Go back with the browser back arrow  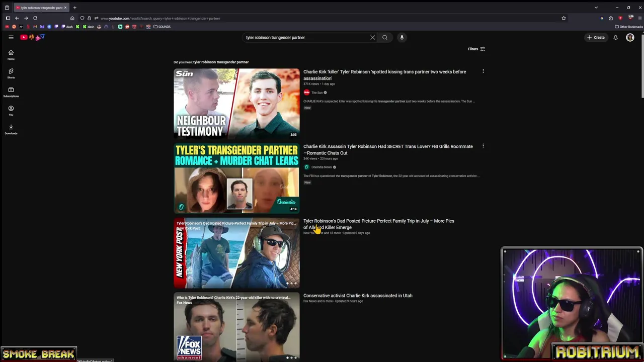tap(17, 18)
